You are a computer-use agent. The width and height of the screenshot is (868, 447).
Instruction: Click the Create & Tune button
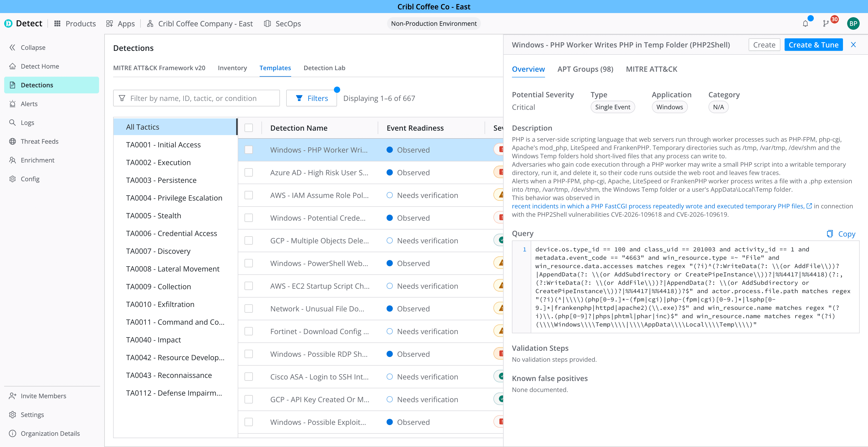point(814,45)
